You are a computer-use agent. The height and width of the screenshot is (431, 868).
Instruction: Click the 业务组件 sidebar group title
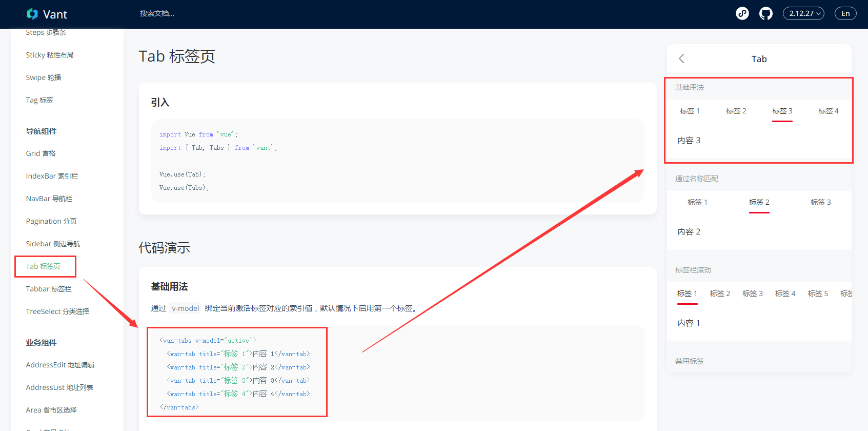pos(42,342)
